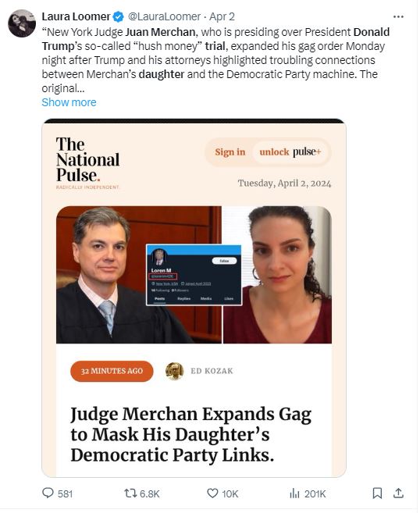The image size is (420, 513).
Task: Bookmark this post
Action: pyautogui.click(x=377, y=493)
